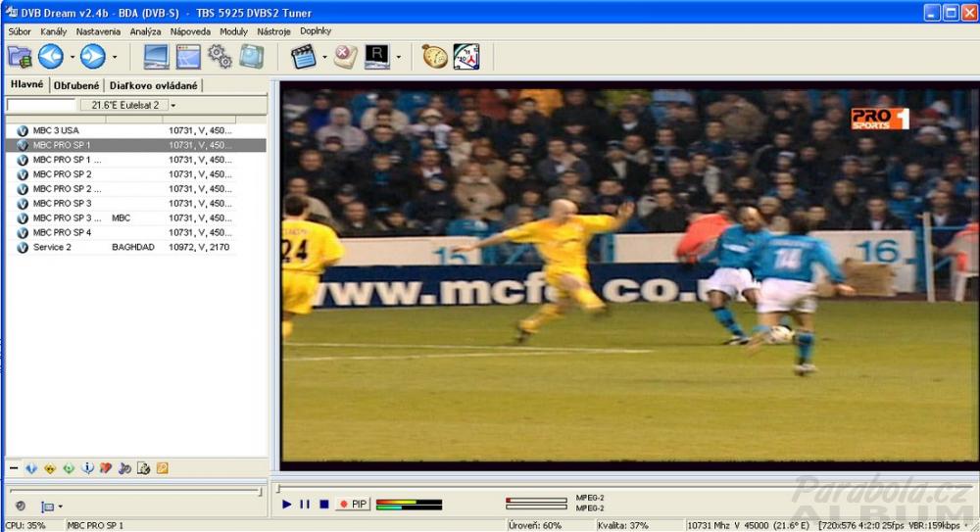
Task: Open the Kanály menu
Action: point(53,31)
